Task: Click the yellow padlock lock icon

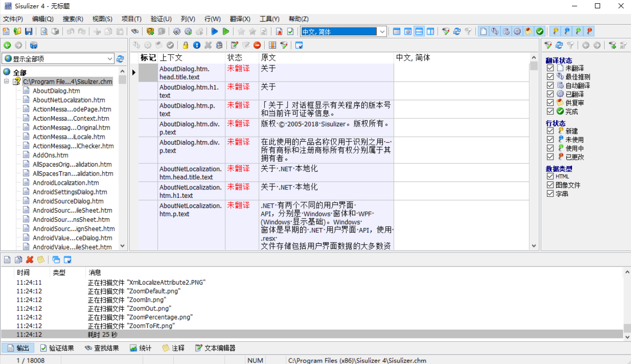Action: point(185,45)
